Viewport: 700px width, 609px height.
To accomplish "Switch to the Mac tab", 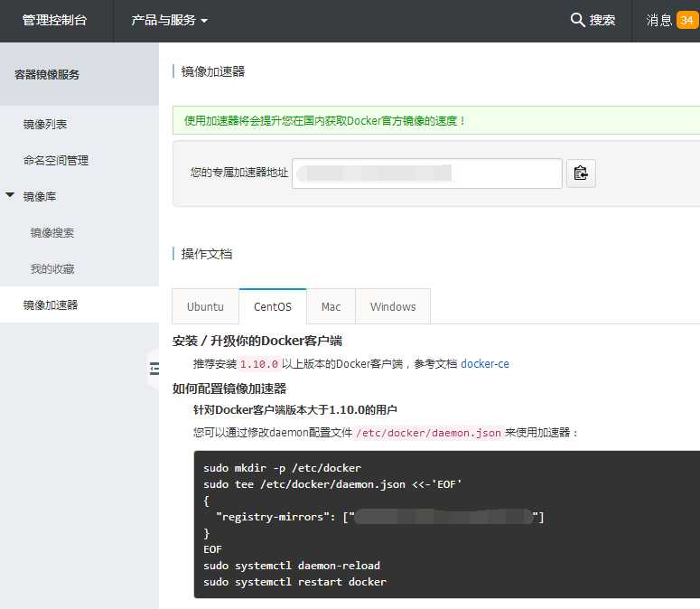I will [331, 306].
